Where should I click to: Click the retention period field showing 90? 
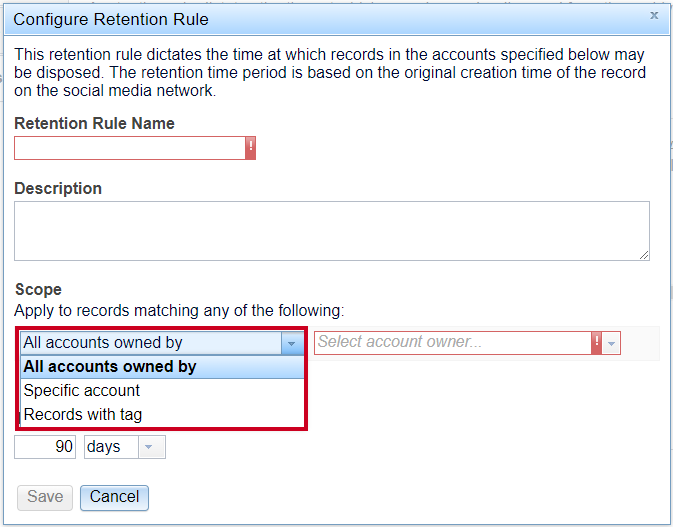point(45,447)
